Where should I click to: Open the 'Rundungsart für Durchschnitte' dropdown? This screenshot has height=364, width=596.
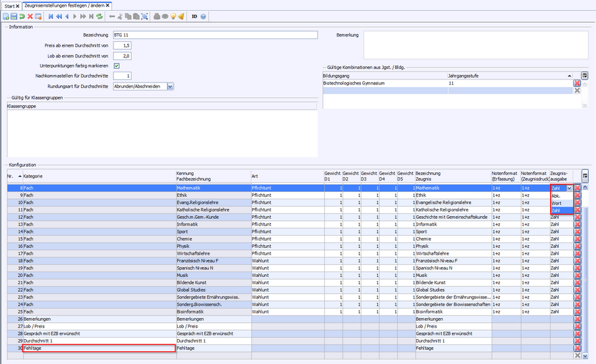pos(170,86)
